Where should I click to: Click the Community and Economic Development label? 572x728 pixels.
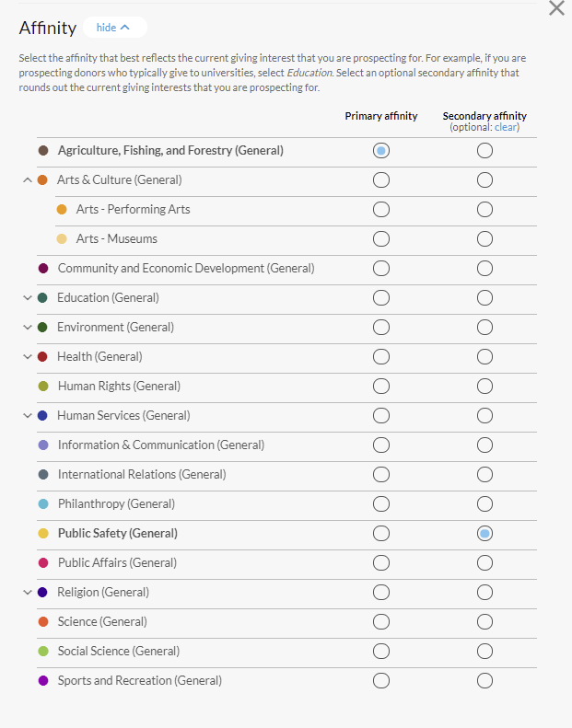[185, 269]
